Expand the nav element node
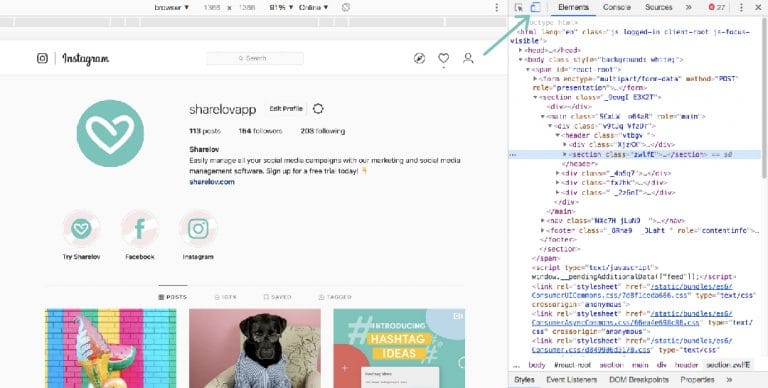 coord(543,221)
